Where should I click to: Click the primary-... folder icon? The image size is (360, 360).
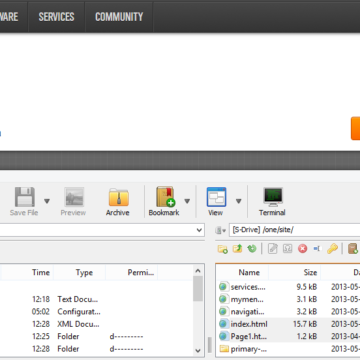224,349
